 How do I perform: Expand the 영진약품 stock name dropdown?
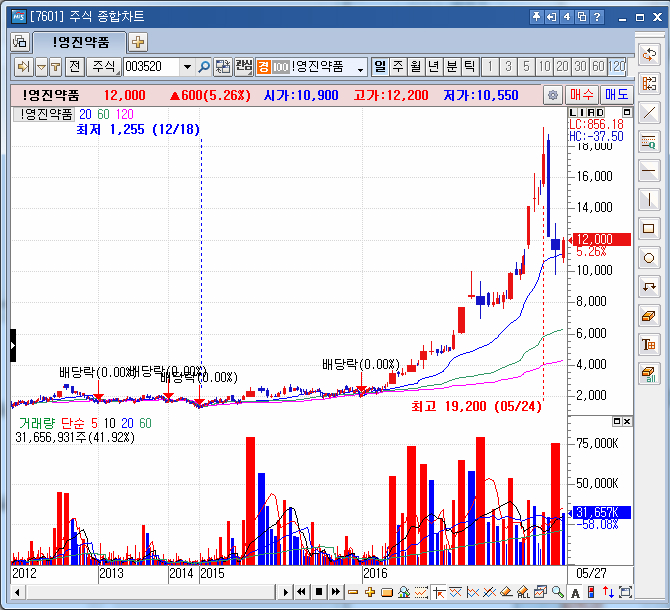[x=360, y=67]
